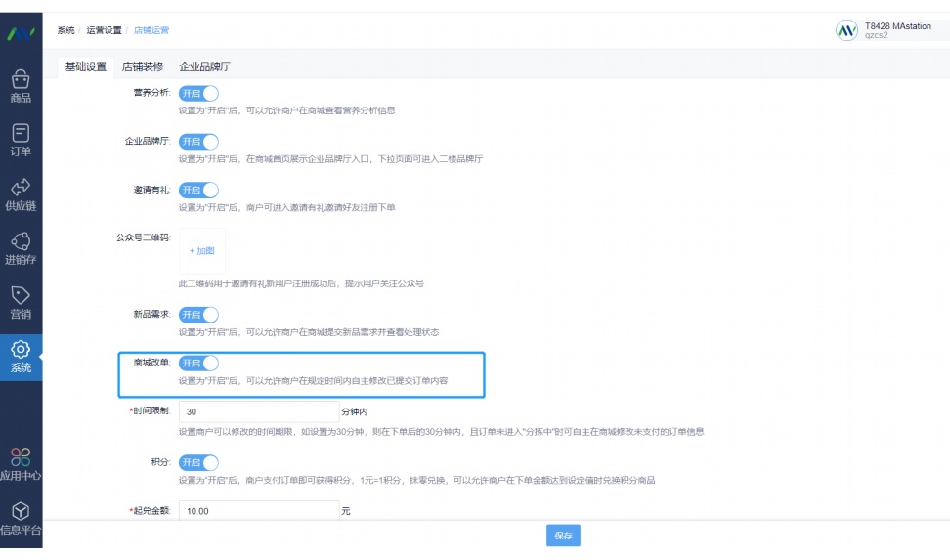Viewport: 950px width, 560px height.
Task: Click the 保存 save button
Action: click(564, 536)
